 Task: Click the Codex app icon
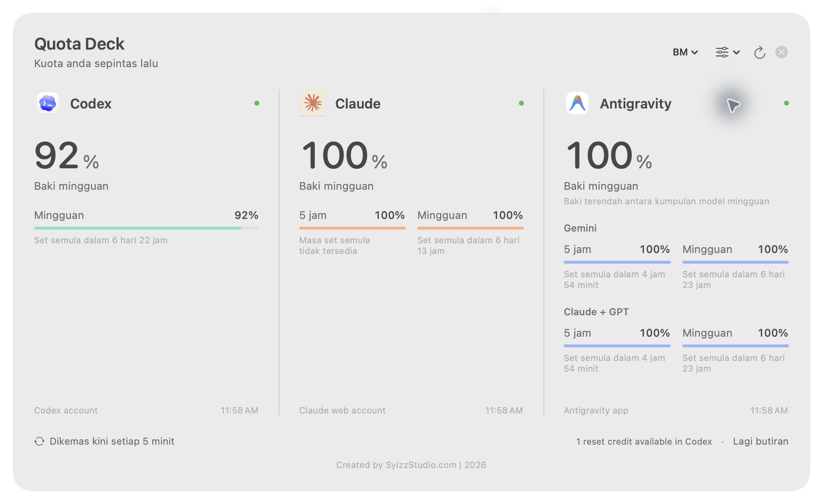pyautogui.click(x=48, y=103)
